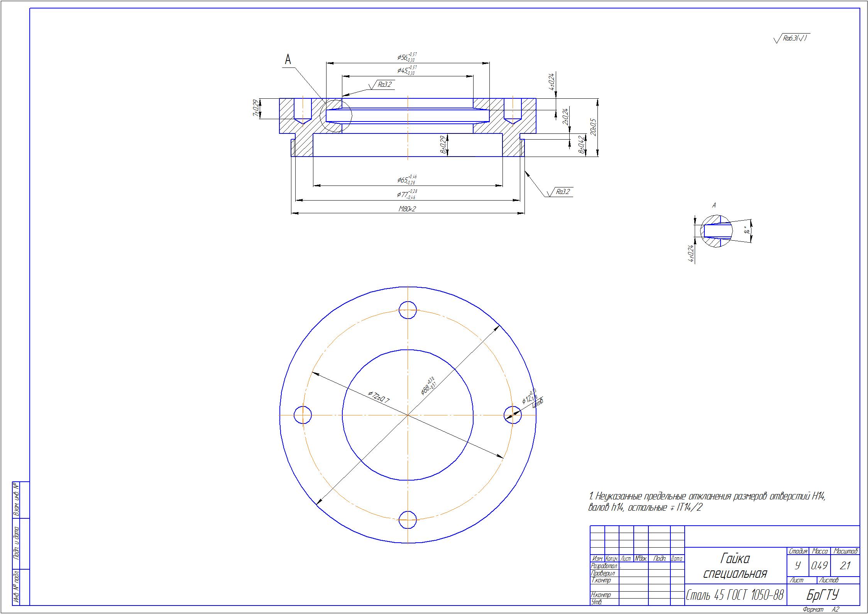This screenshot has height=614, width=868.
Task: Select the 'Проверил' row label
Action: [x=602, y=573]
